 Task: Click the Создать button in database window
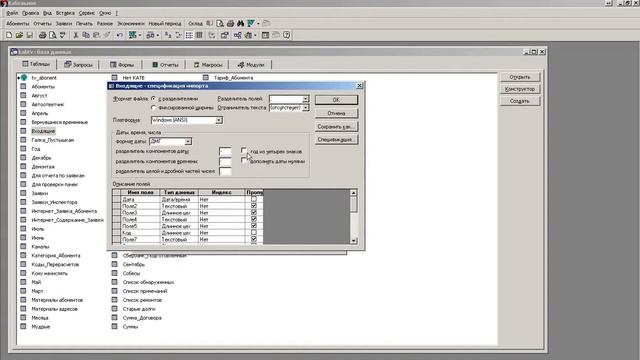[520, 101]
